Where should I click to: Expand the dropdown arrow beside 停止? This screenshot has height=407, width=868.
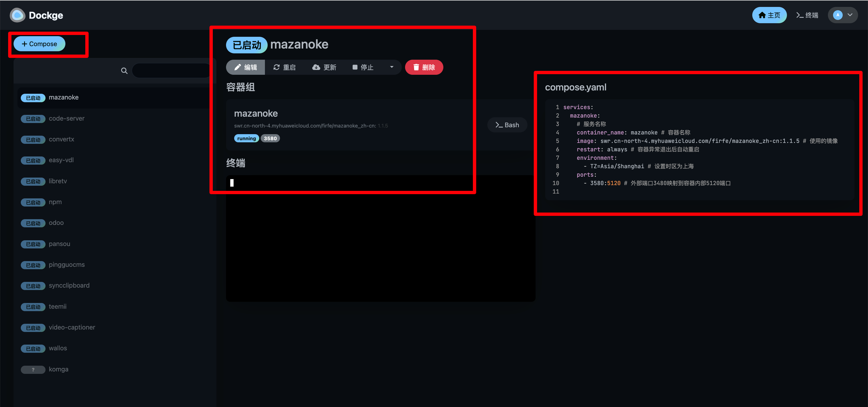pos(392,67)
